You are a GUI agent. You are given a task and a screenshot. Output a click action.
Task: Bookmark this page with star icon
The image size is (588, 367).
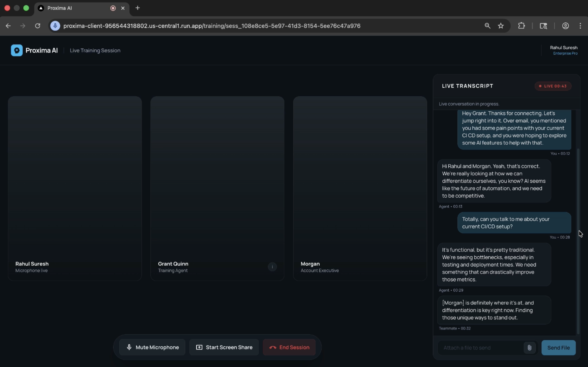(501, 26)
